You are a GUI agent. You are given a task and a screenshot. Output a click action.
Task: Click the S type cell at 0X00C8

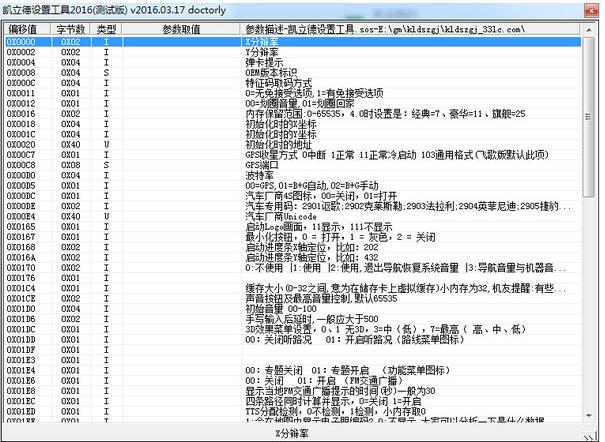pos(106,165)
